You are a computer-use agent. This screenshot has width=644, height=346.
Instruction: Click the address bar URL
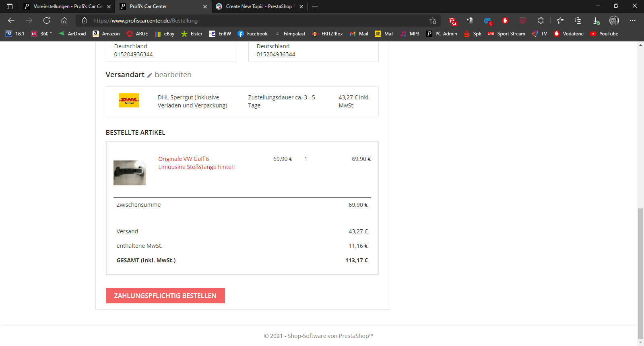click(145, 21)
